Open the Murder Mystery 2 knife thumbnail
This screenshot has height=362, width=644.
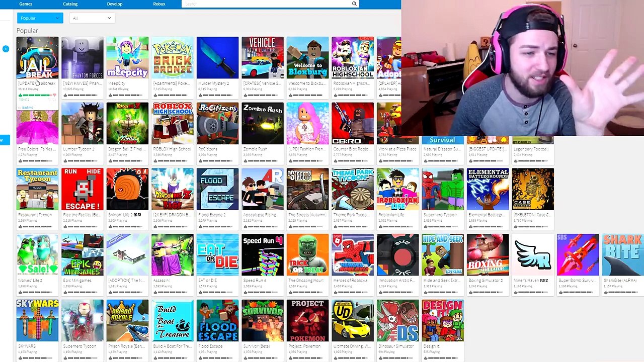(217, 57)
